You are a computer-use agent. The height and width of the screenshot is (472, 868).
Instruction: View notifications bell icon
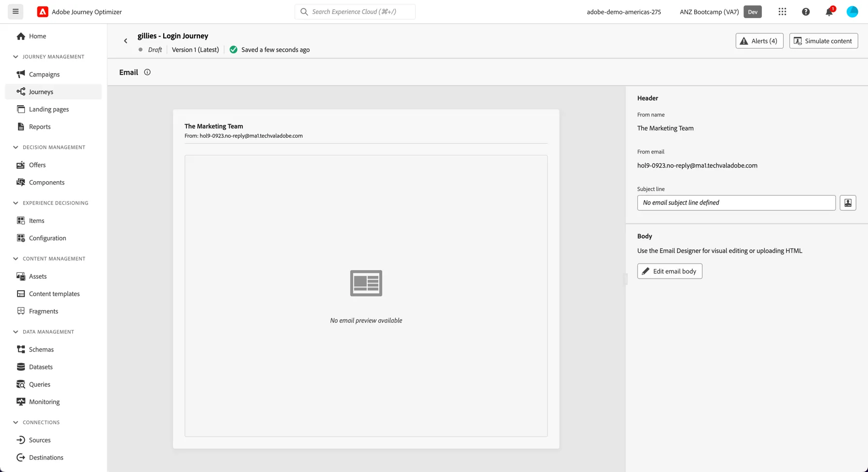click(x=829, y=12)
